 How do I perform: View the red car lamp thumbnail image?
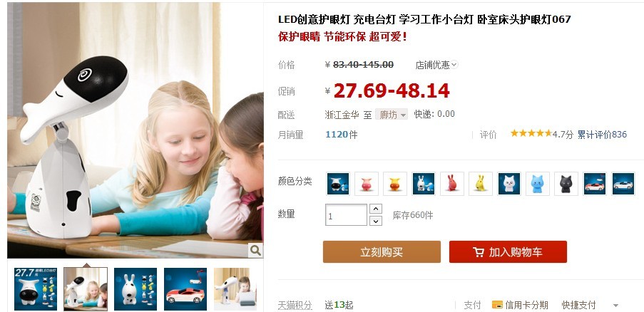[x=185, y=289]
